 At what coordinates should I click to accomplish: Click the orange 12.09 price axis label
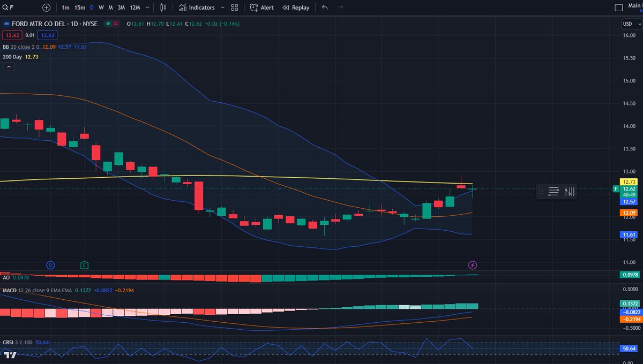tap(630, 213)
